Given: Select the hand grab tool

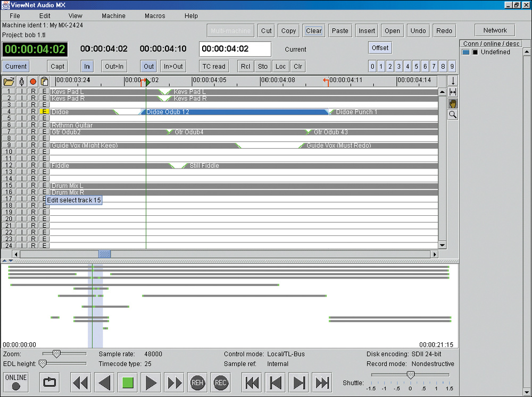Looking at the screenshot, I should click(453, 103).
